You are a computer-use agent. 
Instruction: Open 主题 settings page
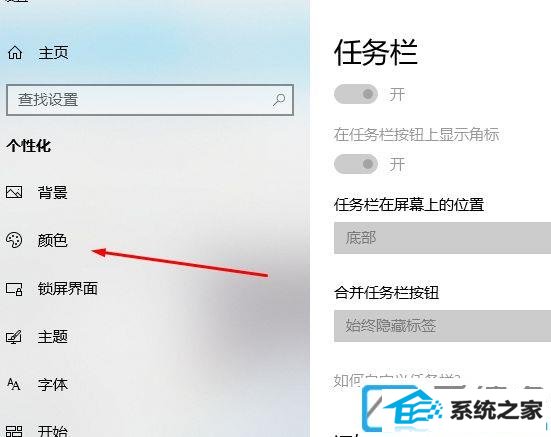(53, 337)
